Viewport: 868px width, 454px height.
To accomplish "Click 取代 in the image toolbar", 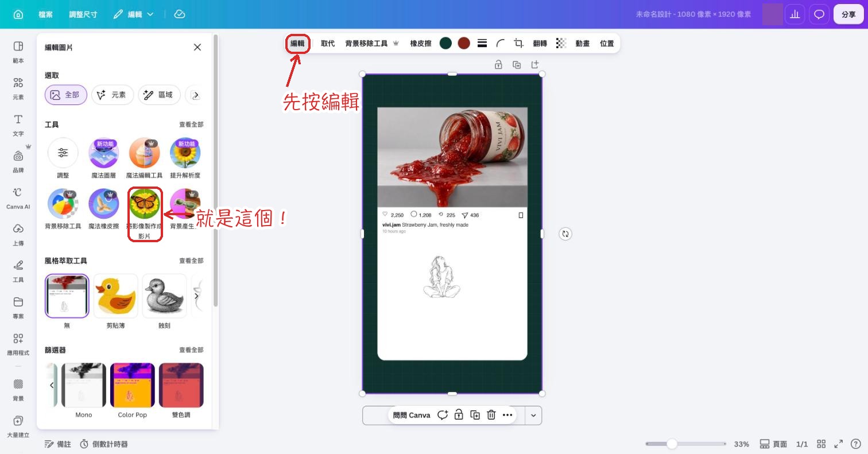I will [x=328, y=43].
